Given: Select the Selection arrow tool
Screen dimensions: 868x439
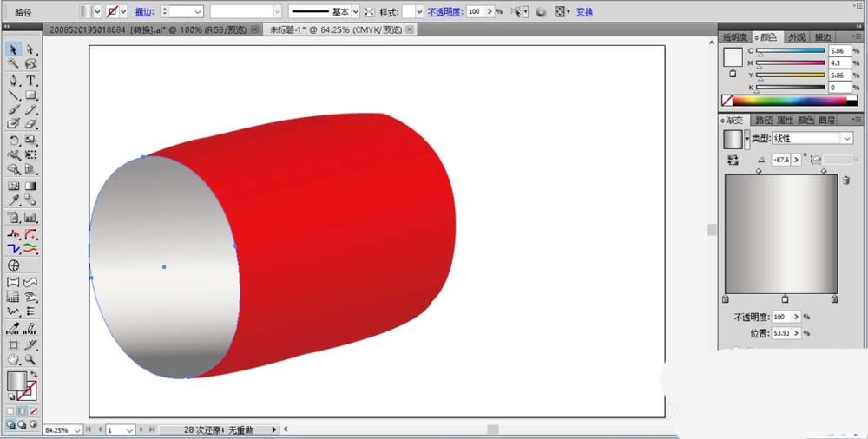Looking at the screenshot, I should pos(14,49).
